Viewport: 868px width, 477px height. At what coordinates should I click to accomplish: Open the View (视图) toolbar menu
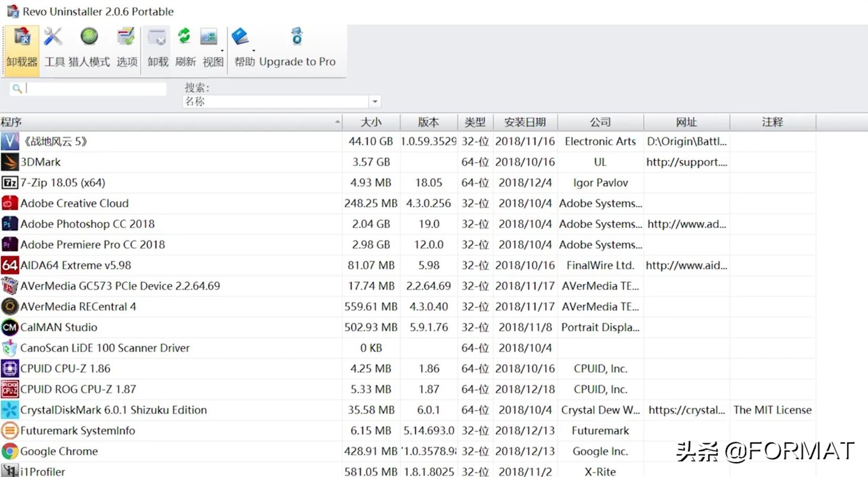[x=212, y=48]
